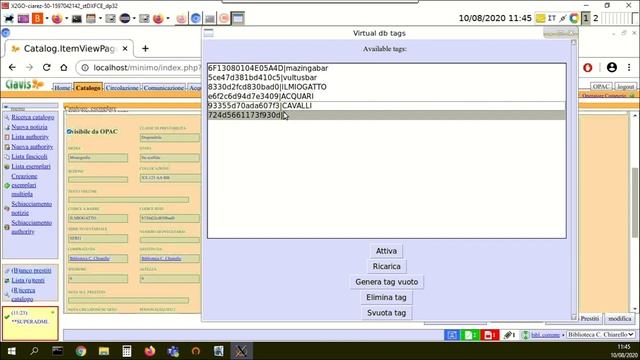
Task: Open browser three-dot menu
Action: click(629, 67)
